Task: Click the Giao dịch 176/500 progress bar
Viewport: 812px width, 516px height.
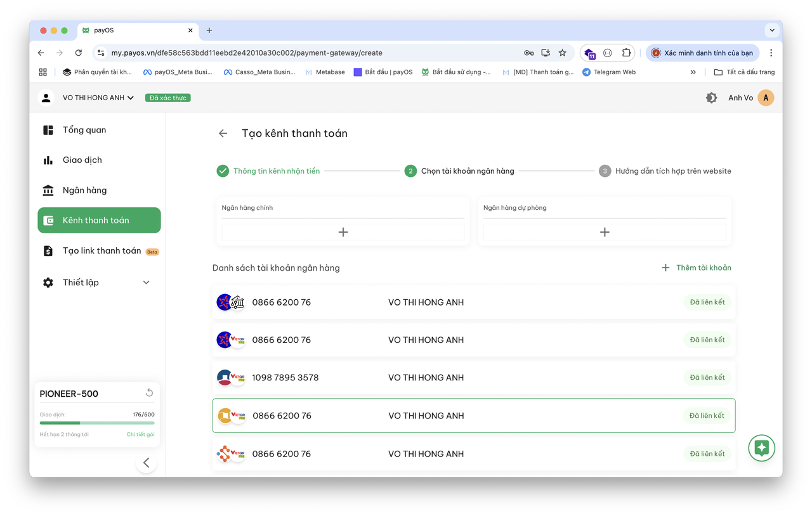Action: point(97,423)
